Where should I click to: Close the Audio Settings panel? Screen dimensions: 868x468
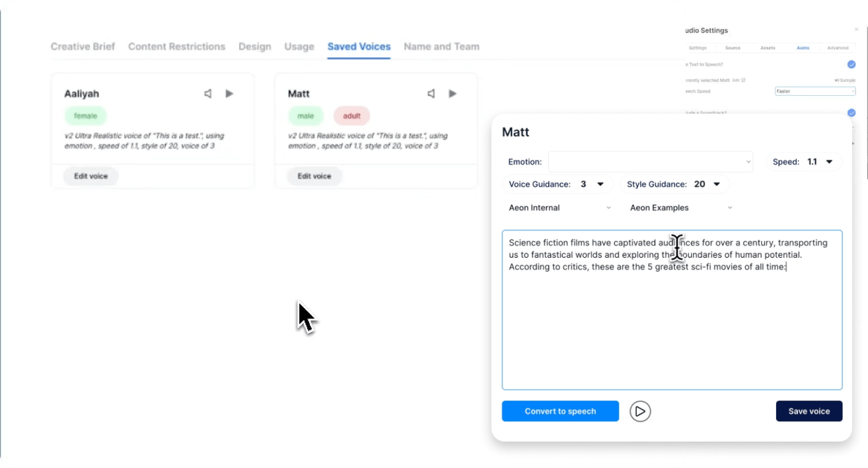click(857, 30)
